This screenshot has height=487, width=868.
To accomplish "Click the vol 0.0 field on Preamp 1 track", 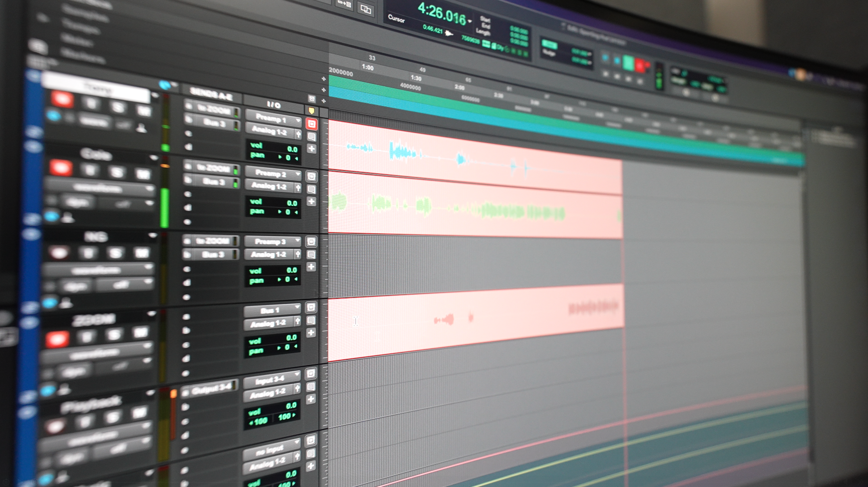I will pyautogui.click(x=273, y=146).
